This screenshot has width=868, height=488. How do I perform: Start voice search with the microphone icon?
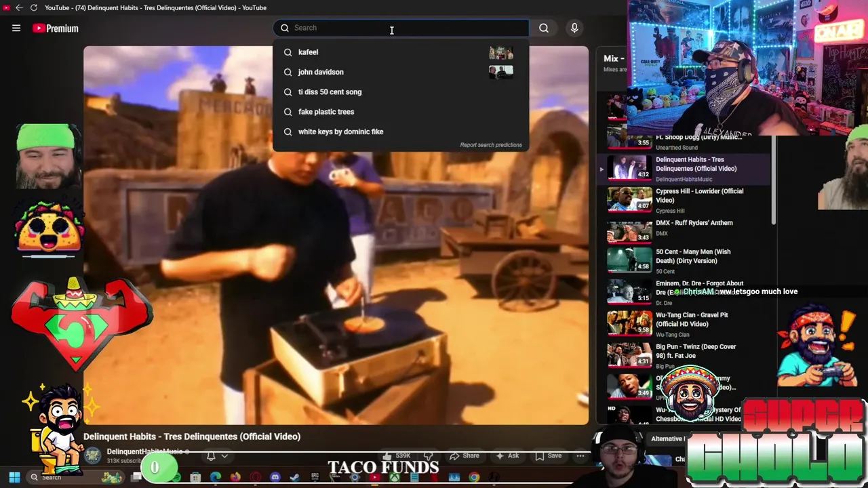[574, 28]
